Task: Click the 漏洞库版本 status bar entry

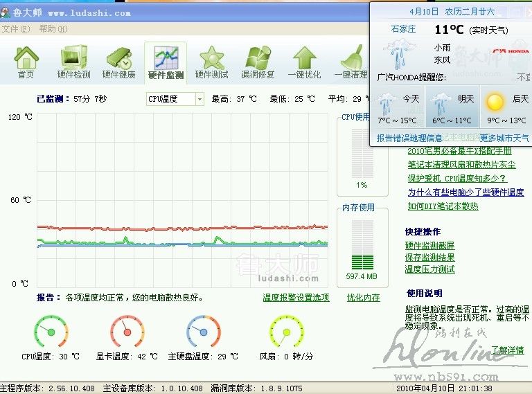Action: (x=256, y=388)
